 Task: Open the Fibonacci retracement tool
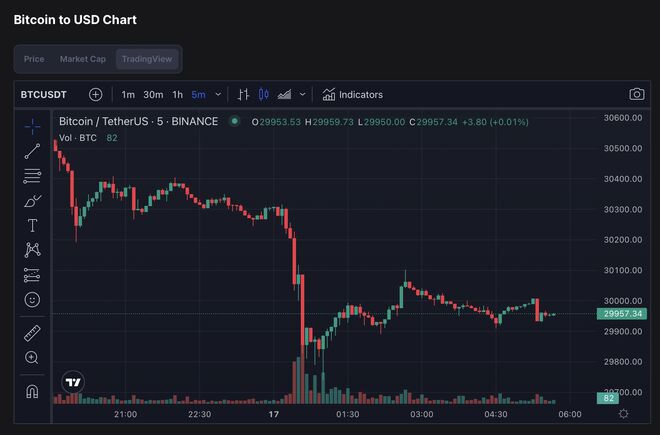[x=32, y=176]
